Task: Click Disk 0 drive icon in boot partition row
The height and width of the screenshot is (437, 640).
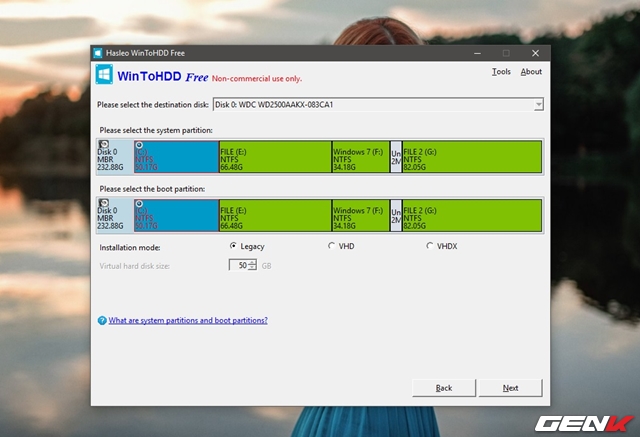Action: [104, 203]
